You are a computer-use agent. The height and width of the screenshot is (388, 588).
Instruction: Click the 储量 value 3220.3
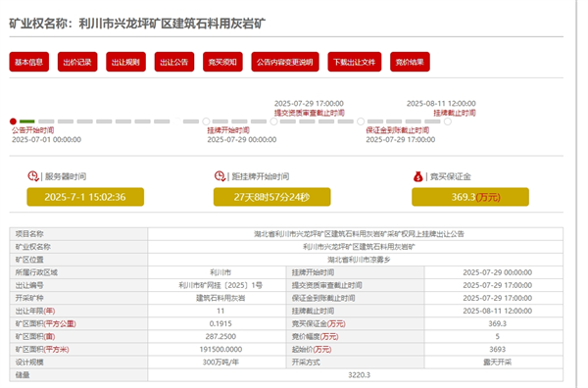pos(359,375)
